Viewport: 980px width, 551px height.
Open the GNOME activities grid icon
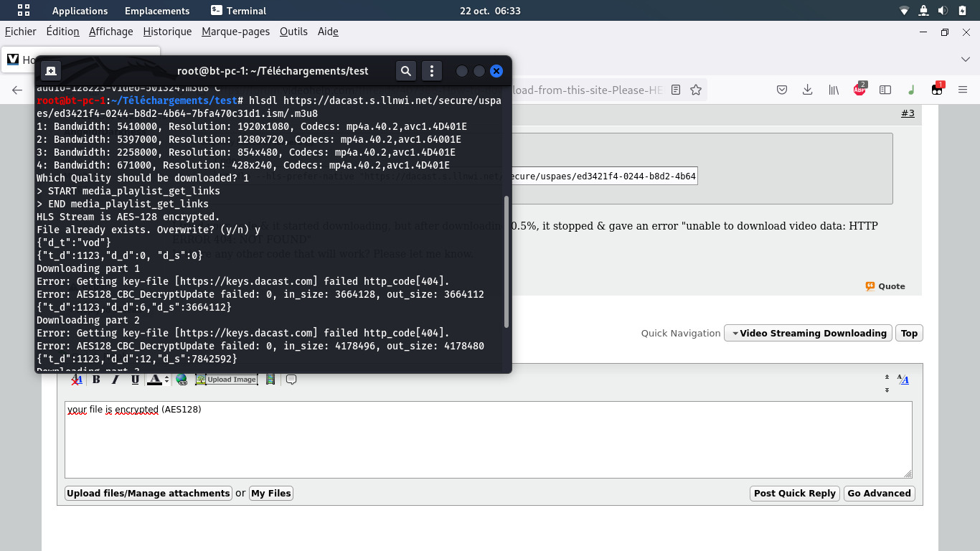(x=24, y=11)
